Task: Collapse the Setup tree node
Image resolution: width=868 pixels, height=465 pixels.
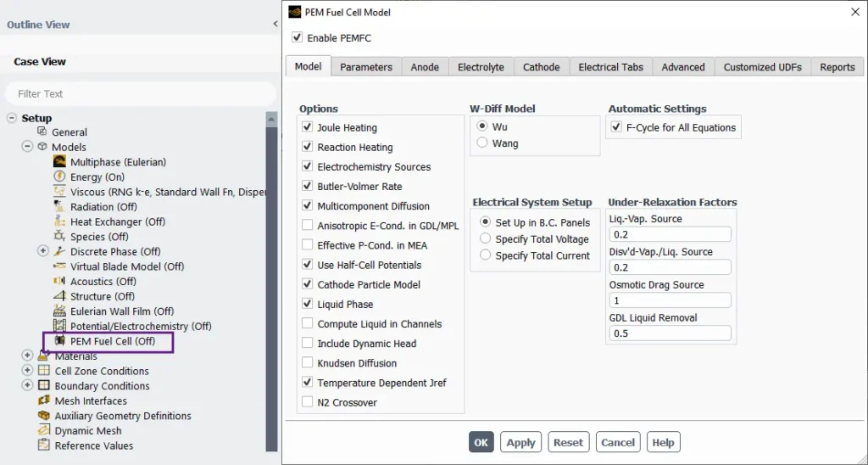Action: pyautogui.click(x=12, y=117)
